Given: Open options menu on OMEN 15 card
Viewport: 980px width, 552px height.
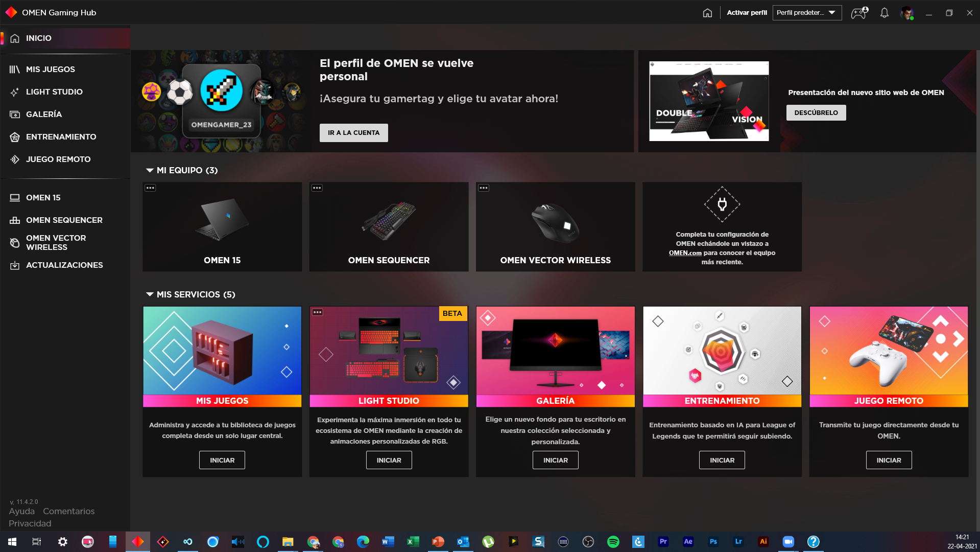Looking at the screenshot, I should pos(150,188).
